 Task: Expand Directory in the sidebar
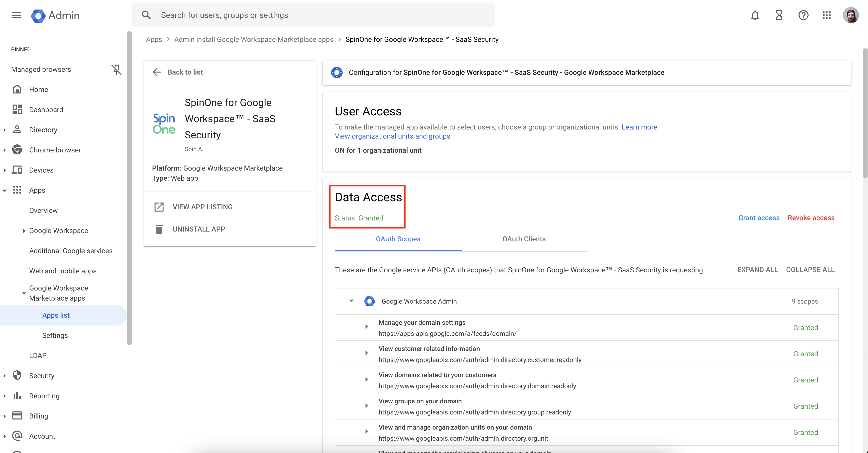point(5,130)
